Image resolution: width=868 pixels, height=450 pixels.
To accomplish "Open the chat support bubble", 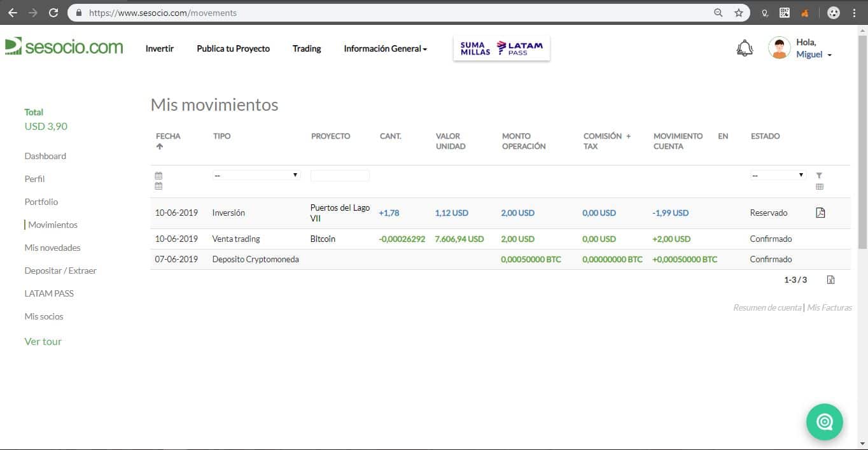I will click(x=824, y=421).
